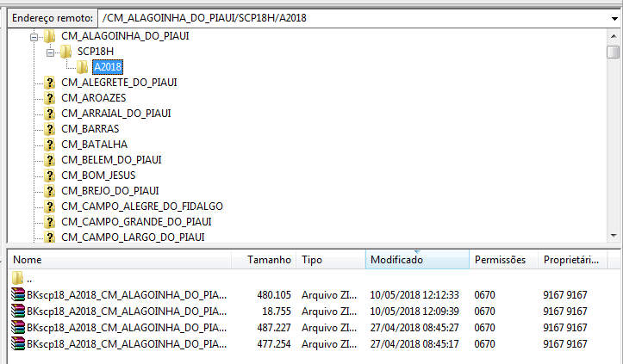This screenshot has height=364, width=623.
Task: Click the SCP18H folder icon
Action: 66,52
